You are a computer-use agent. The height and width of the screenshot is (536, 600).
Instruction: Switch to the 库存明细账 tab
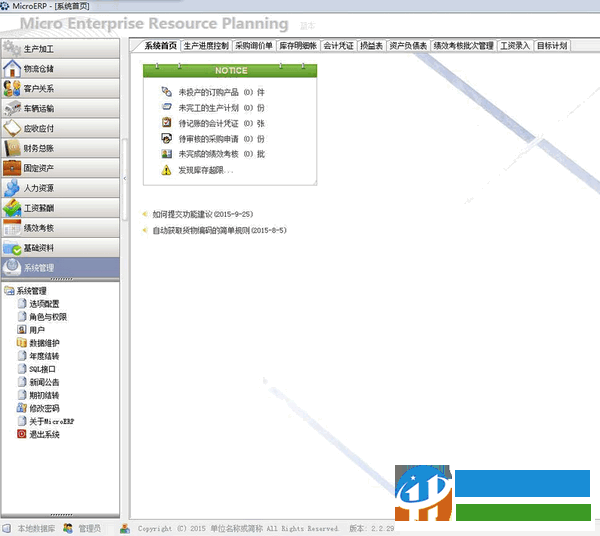click(298, 46)
